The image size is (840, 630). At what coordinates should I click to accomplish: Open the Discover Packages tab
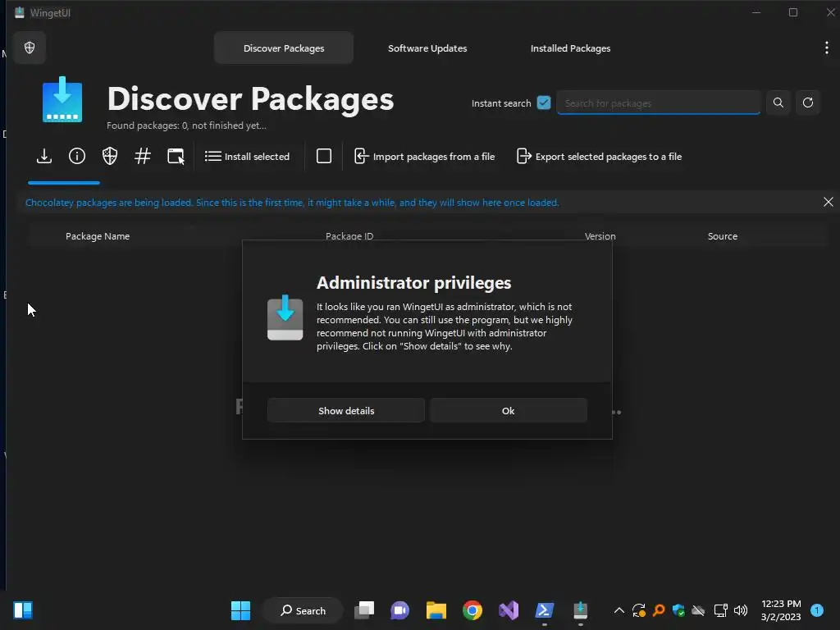point(283,48)
